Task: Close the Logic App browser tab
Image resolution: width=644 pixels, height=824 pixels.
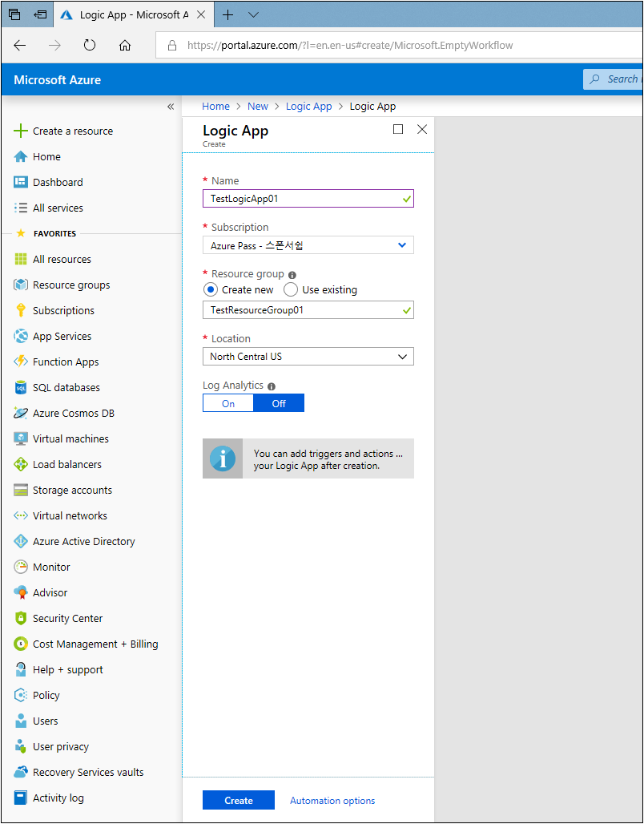Action: point(200,14)
